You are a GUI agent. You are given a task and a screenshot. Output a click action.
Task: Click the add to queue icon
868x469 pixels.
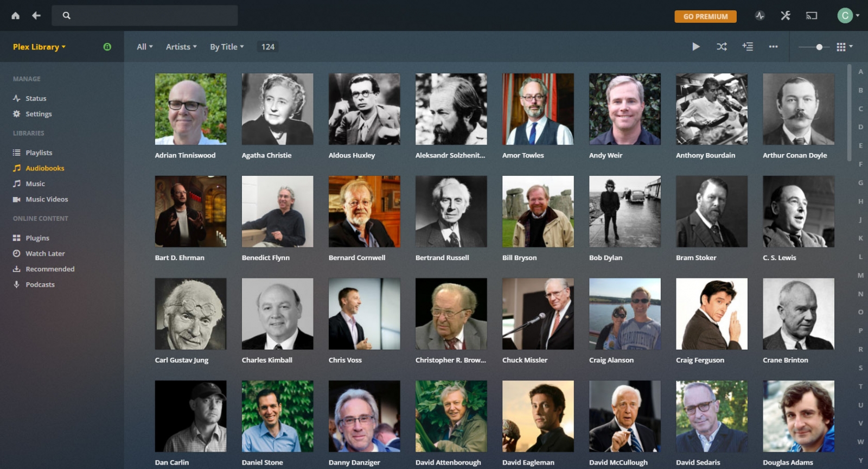tap(748, 47)
